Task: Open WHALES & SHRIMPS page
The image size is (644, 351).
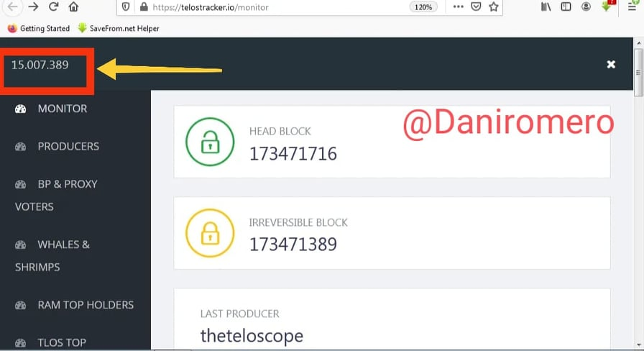Action: [52, 255]
